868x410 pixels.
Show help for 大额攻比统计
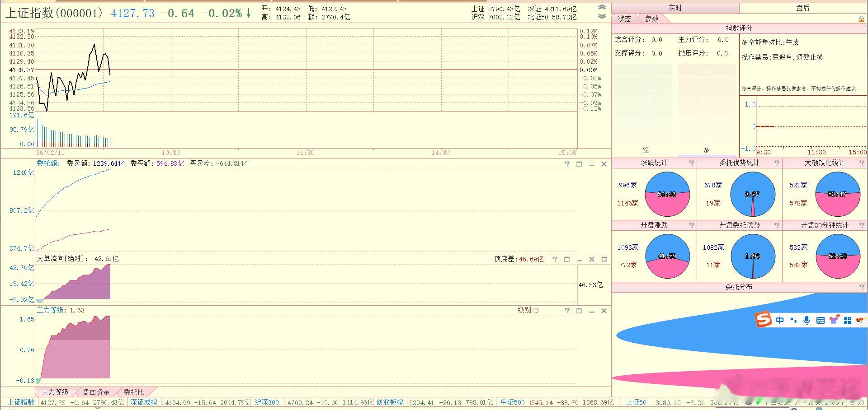tap(862, 163)
